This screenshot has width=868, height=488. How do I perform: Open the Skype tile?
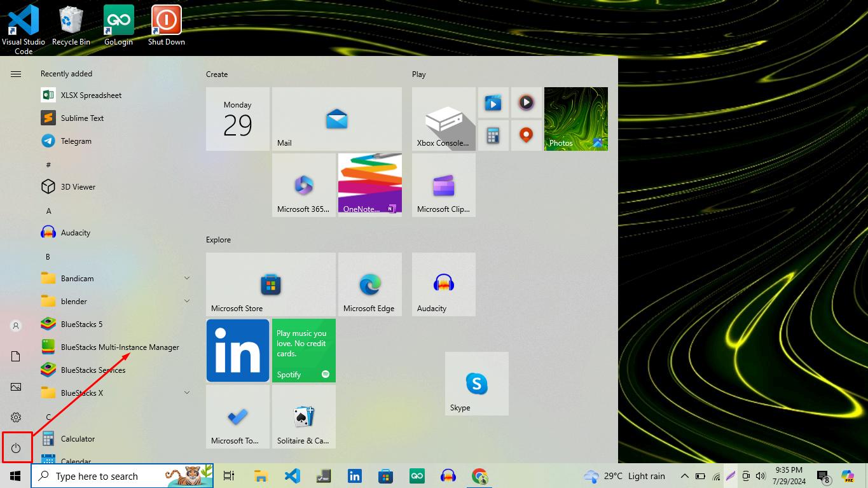[x=477, y=384]
